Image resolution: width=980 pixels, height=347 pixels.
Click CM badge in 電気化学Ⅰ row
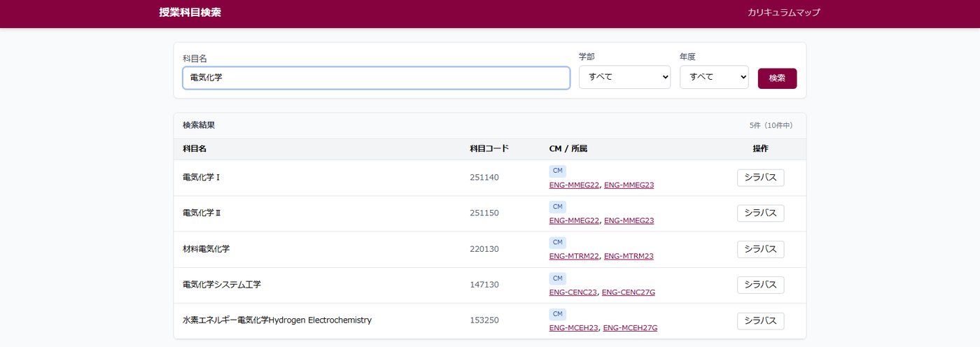click(x=558, y=171)
